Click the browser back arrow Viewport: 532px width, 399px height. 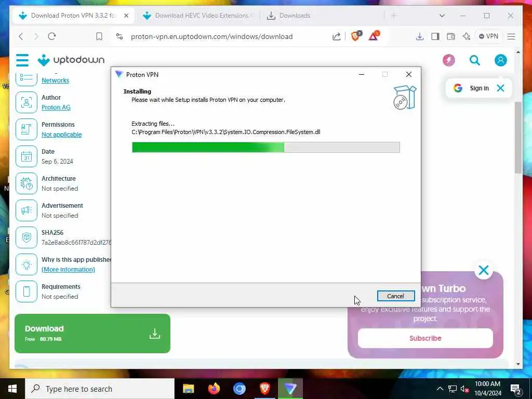[x=21, y=36]
